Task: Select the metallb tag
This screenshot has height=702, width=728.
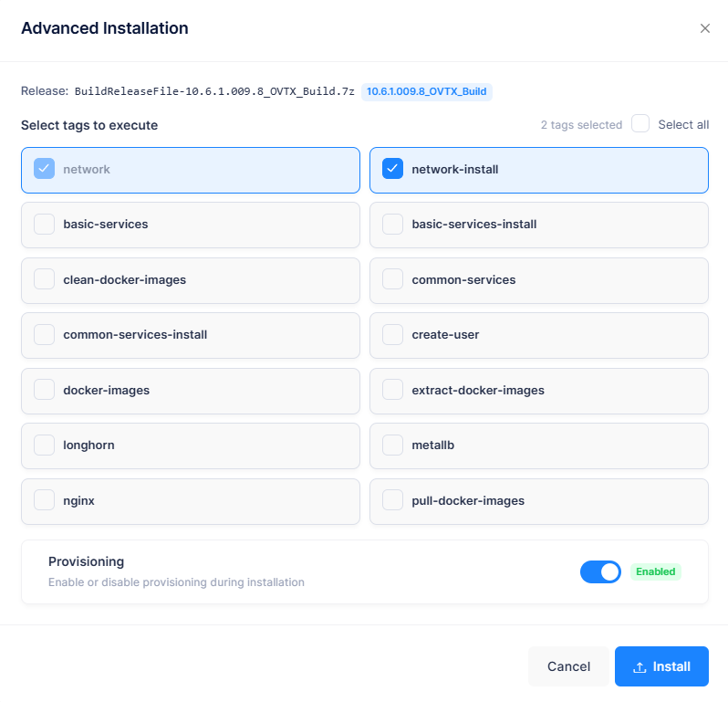Action: [x=538, y=446]
